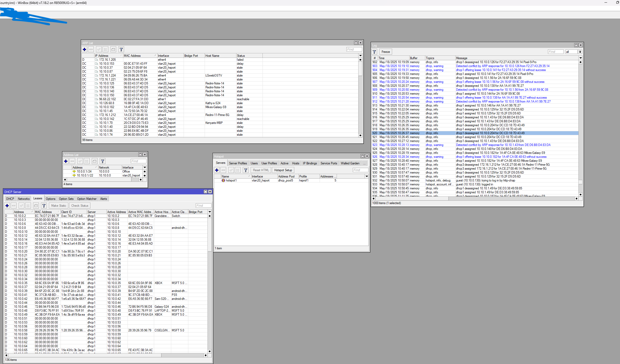
Task: Disable the hotspot1 server entry
Action: click(x=238, y=170)
